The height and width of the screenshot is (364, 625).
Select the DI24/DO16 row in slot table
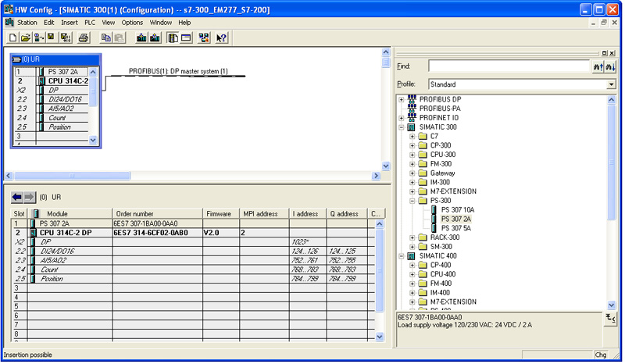[x=193, y=252]
